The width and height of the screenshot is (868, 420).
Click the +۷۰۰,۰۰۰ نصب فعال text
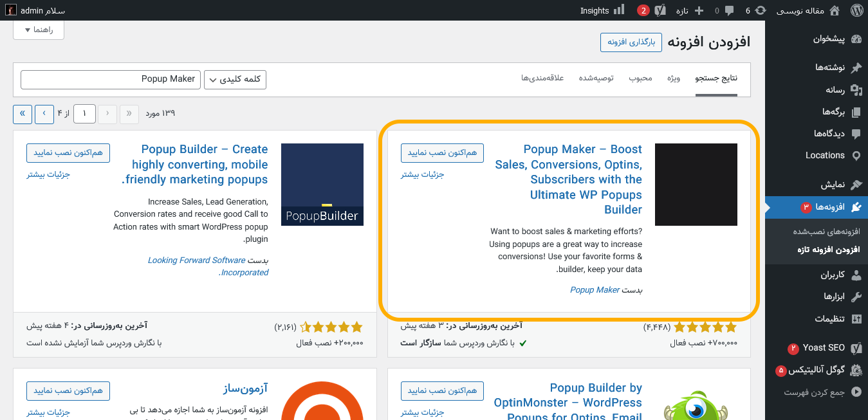tap(704, 343)
